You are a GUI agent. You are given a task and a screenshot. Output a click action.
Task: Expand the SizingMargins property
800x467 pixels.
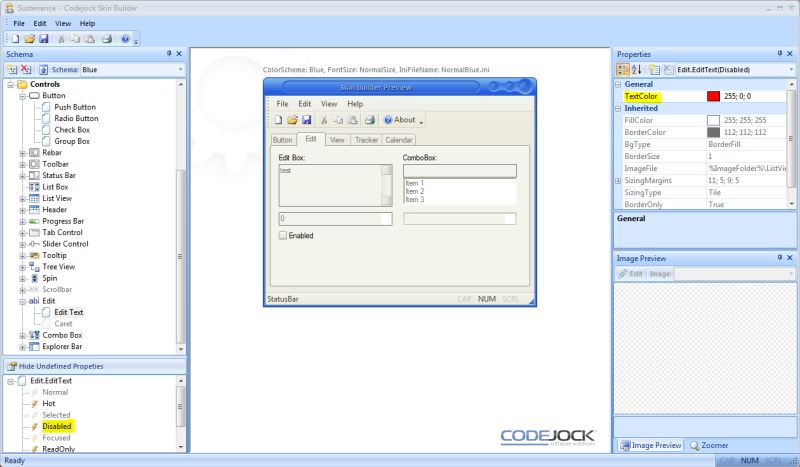click(x=618, y=181)
